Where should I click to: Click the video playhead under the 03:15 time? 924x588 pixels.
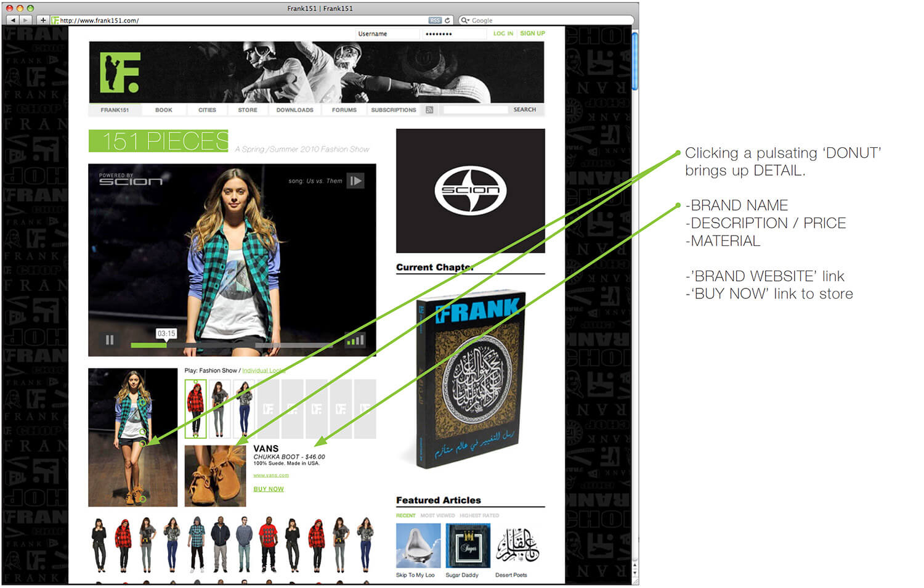pos(166,345)
